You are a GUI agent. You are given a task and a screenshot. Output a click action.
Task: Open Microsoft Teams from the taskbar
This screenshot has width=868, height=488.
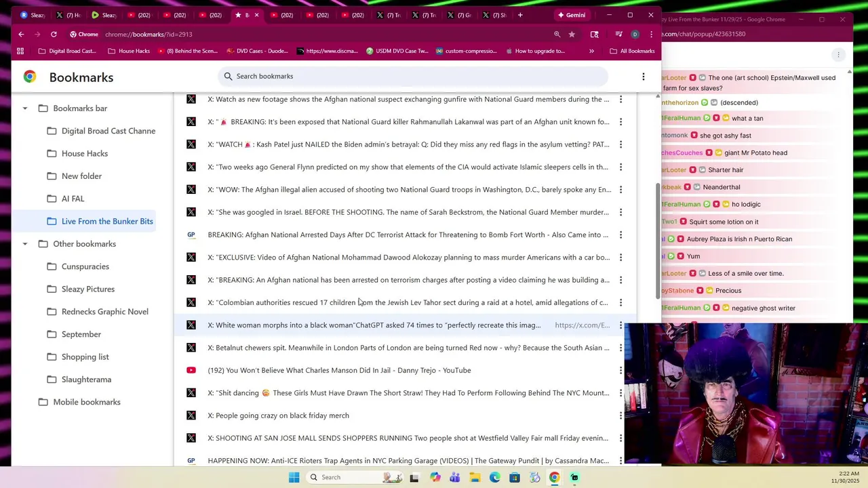point(454,477)
